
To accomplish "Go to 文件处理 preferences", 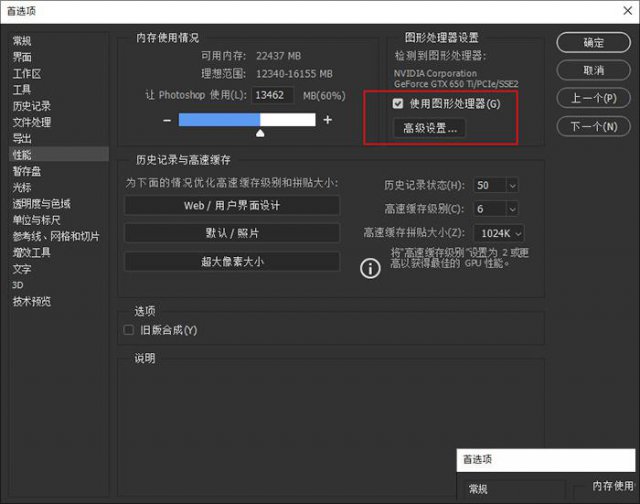I will pos(31,122).
